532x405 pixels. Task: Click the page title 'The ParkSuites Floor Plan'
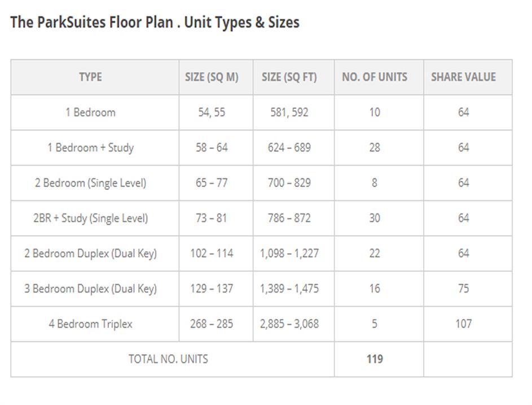tap(154, 23)
